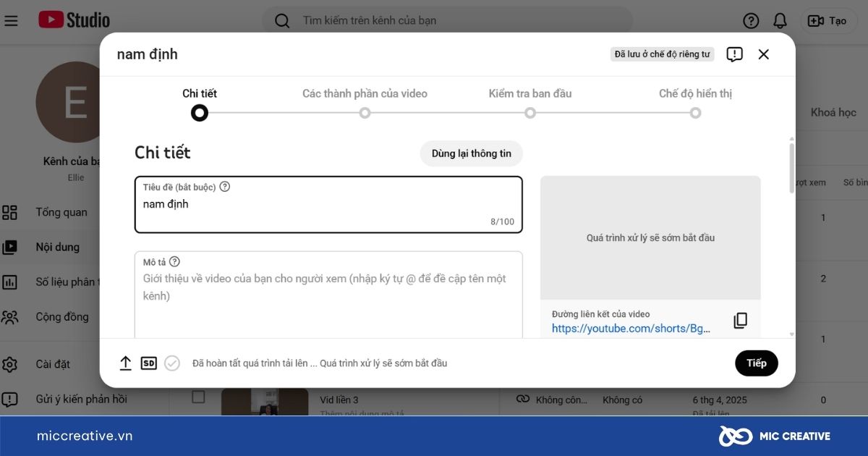Focus the channel search field
The width and height of the screenshot is (868, 456).
pyautogui.click(x=446, y=21)
